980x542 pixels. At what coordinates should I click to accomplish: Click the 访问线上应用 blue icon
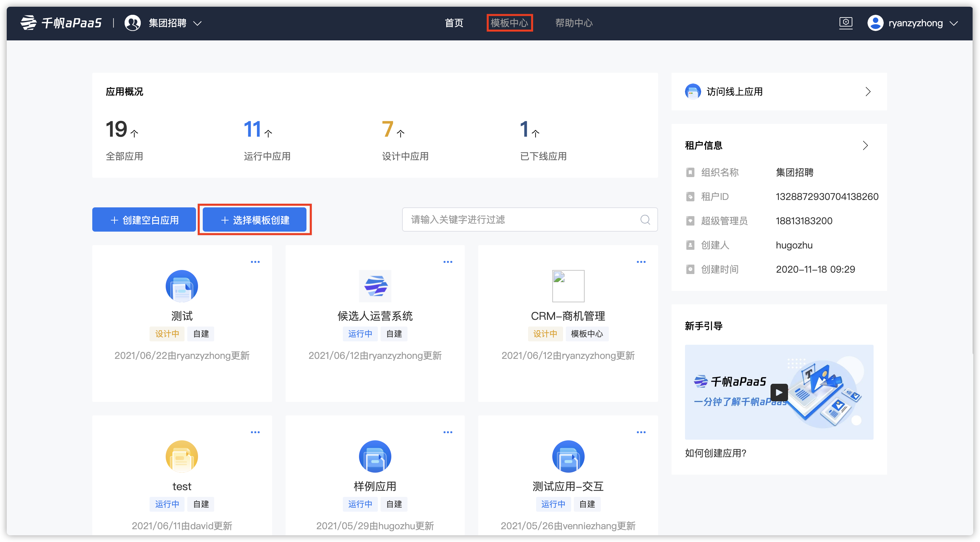(692, 92)
